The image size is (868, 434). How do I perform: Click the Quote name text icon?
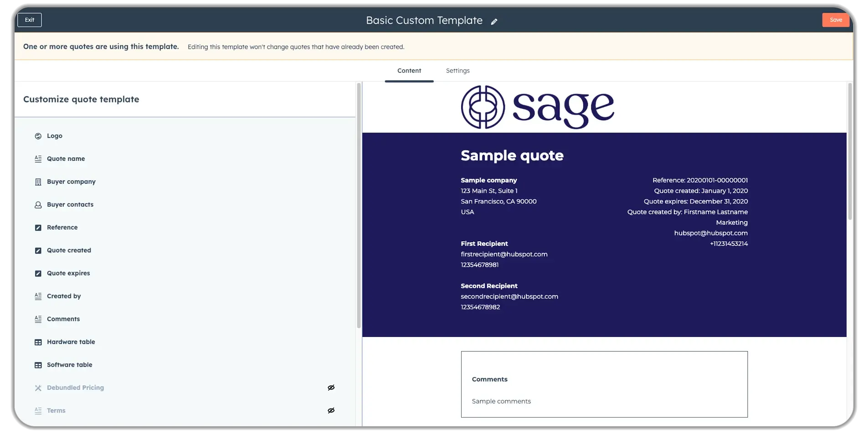coord(38,159)
